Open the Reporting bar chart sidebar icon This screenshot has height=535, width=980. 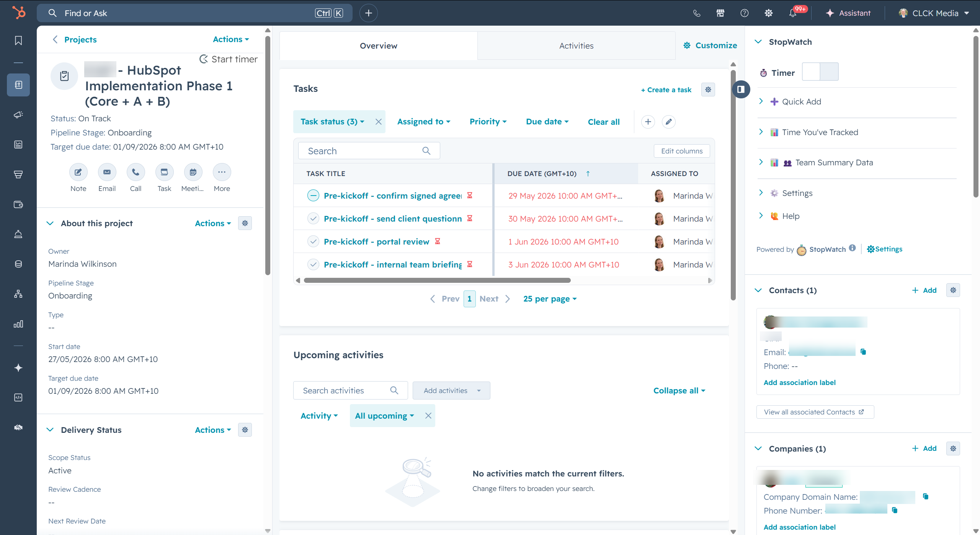(18, 324)
